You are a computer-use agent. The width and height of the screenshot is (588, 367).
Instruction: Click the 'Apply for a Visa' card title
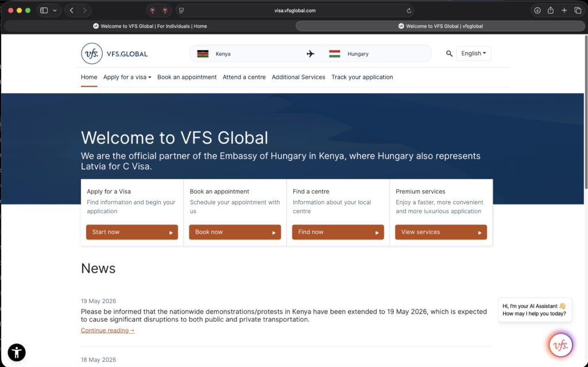(x=109, y=191)
